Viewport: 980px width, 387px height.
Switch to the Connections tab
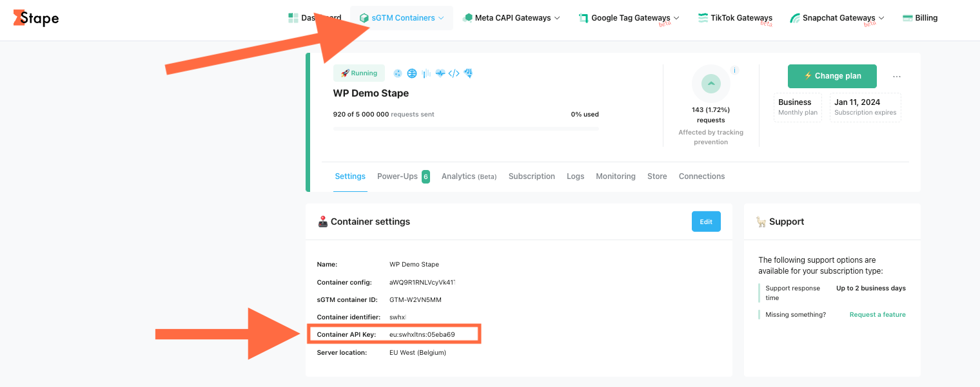coord(702,176)
